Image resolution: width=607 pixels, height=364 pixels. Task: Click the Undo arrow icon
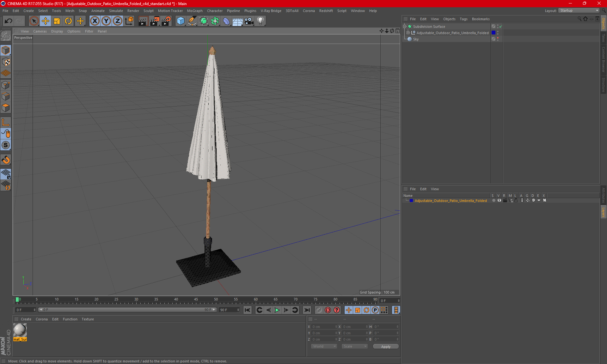[9, 21]
